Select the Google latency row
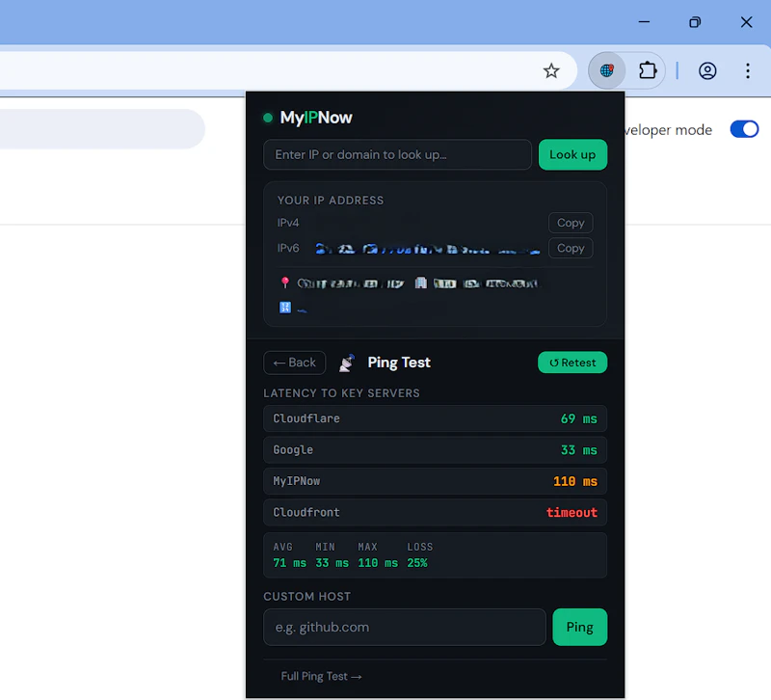The height and width of the screenshot is (700, 771). tap(436, 450)
